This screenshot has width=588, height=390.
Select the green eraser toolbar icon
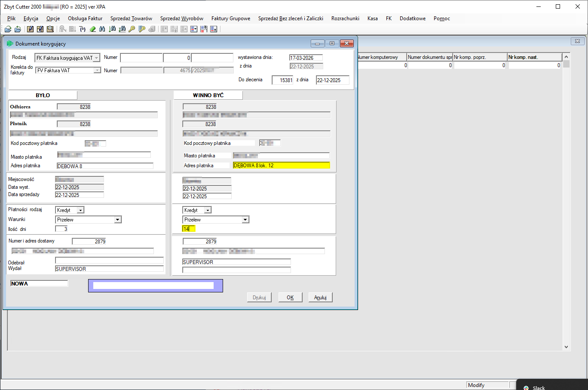92,29
